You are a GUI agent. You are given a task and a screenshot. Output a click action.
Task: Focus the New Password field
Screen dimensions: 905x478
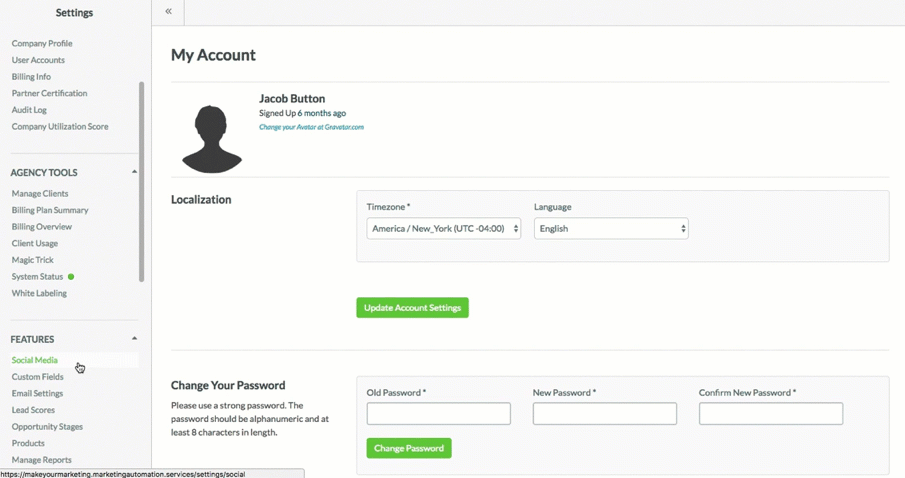click(x=604, y=414)
